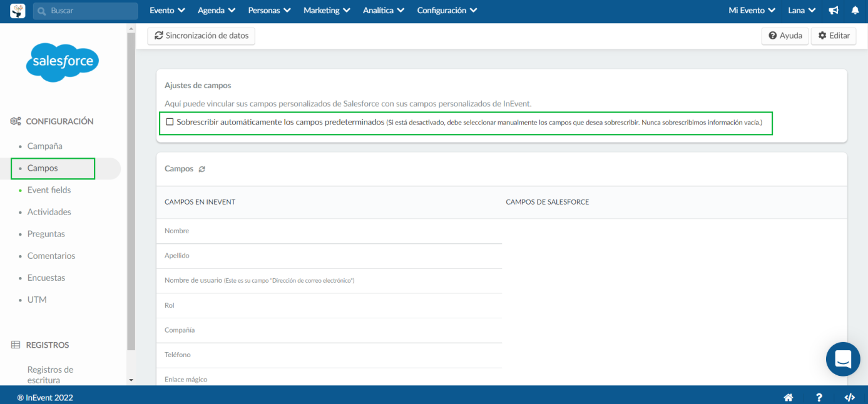Image resolution: width=868 pixels, height=404 pixels.
Task: Select Campaña in the sidebar
Action: 44,146
